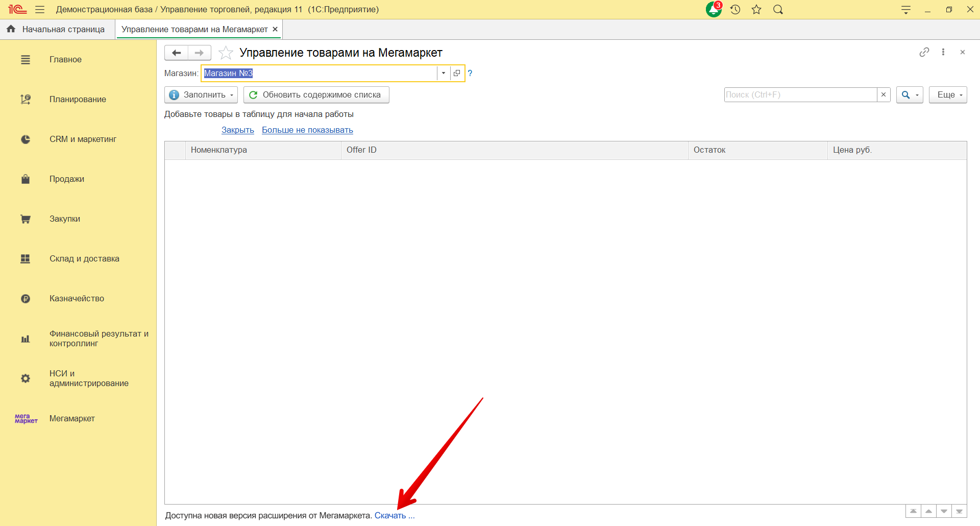Viewport: 980px width, 526px height.
Task: Open the Мегамаркет section
Action: click(x=72, y=419)
